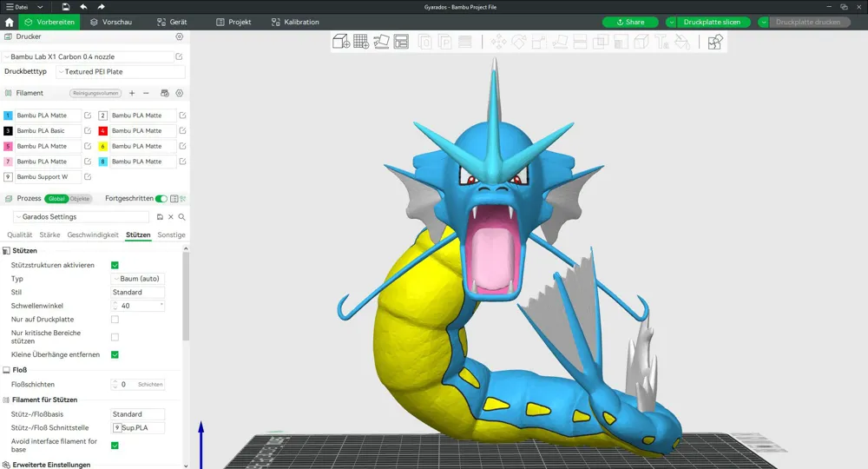Click the home icon
The image size is (868, 469).
tap(9, 23)
